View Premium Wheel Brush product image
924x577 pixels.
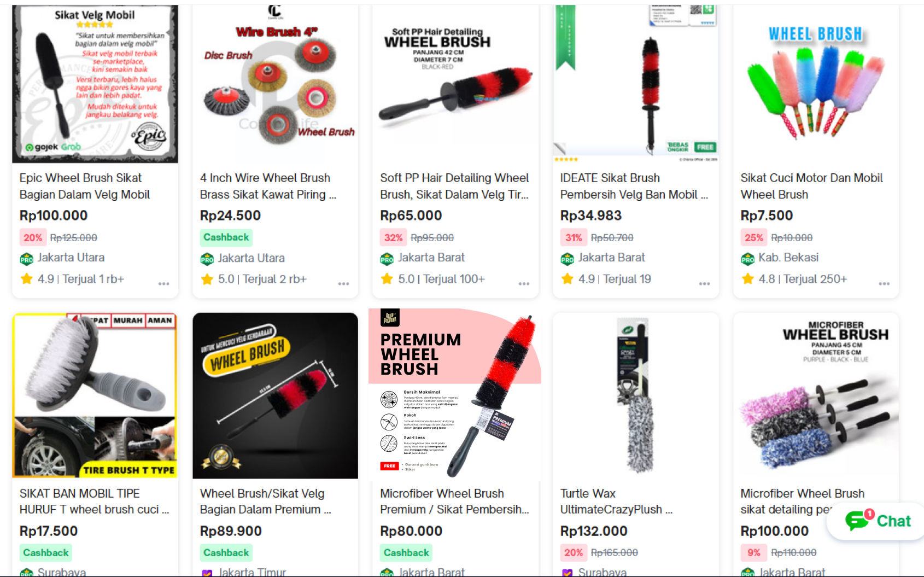(455, 394)
